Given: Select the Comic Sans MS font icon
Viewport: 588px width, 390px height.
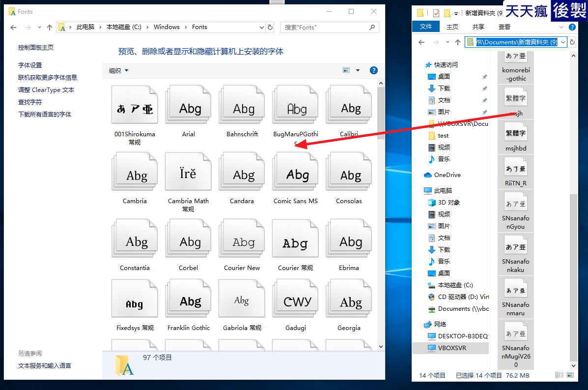Looking at the screenshot, I should coord(296,172).
